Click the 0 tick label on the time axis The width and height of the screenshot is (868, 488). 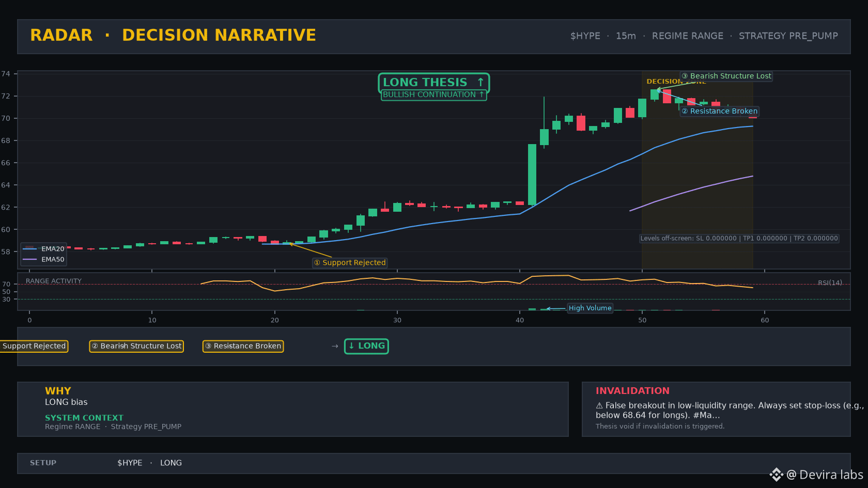coord(29,320)
